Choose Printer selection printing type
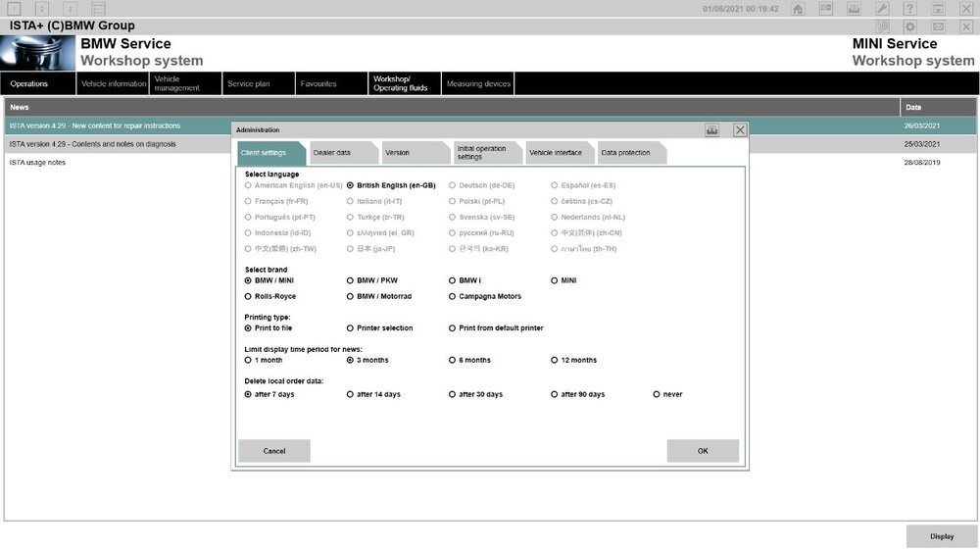980x551 pixels. [350, 328]
